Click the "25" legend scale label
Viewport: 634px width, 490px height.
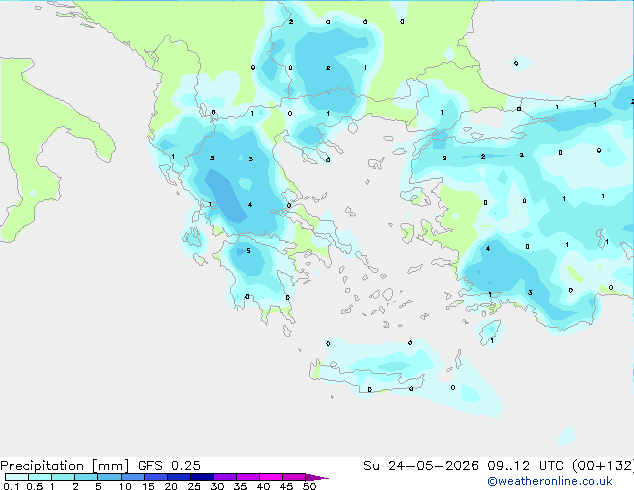194,486
